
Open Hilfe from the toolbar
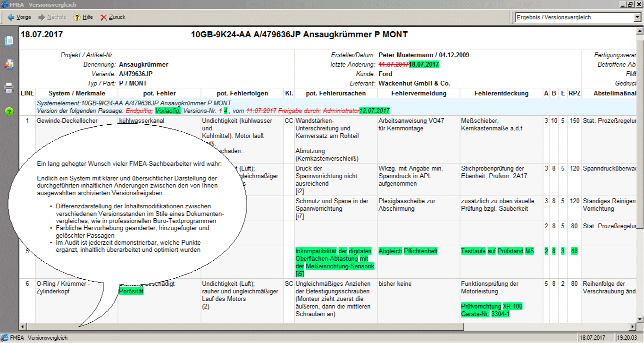83,17
